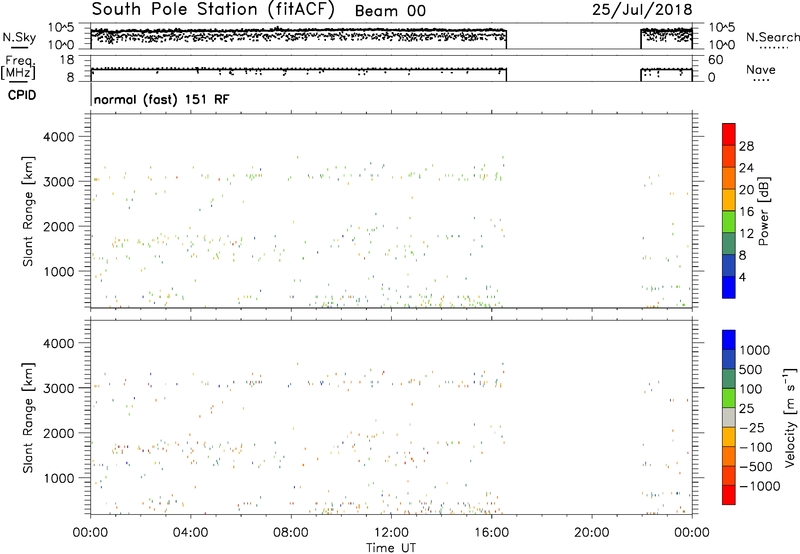Click the dark blue top of velocity colorbar

pos(729,340)
